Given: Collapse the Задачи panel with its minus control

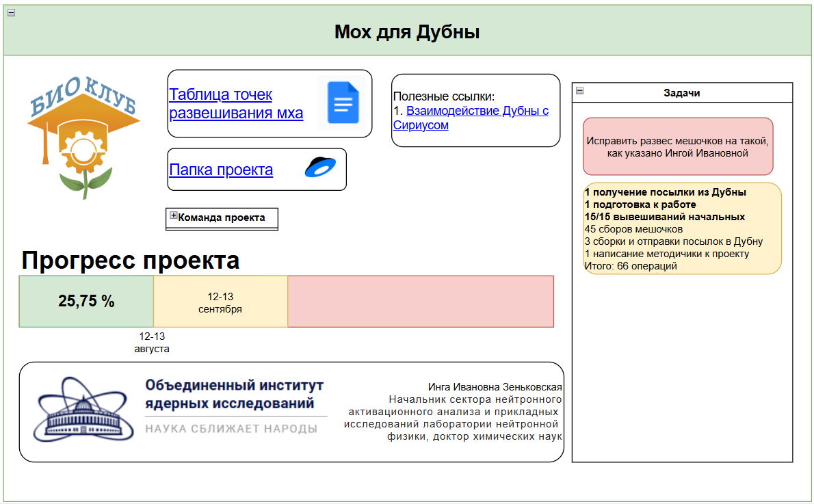Looking at the screenshot, I should point(579,90).
